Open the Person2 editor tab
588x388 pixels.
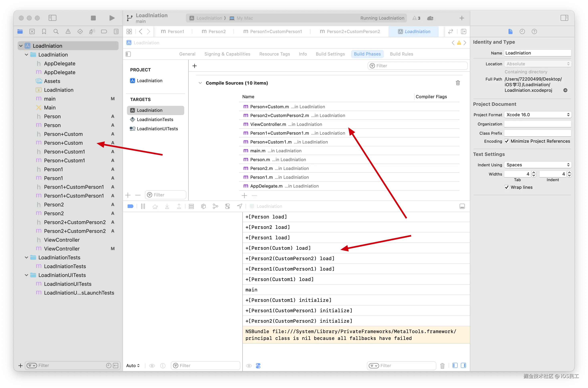click(x=214, y=31)
